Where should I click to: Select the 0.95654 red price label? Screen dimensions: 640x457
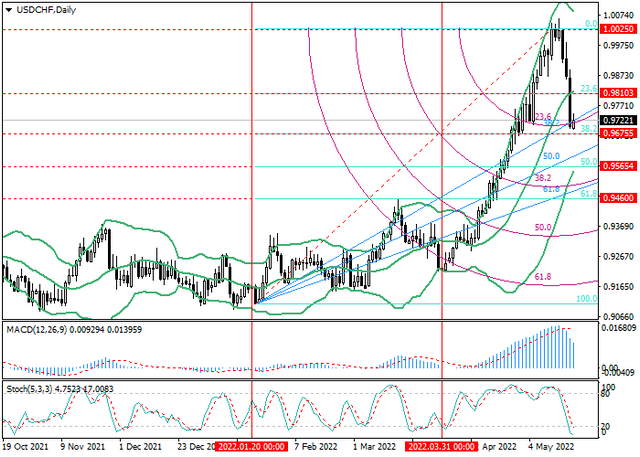click(618, 166)
